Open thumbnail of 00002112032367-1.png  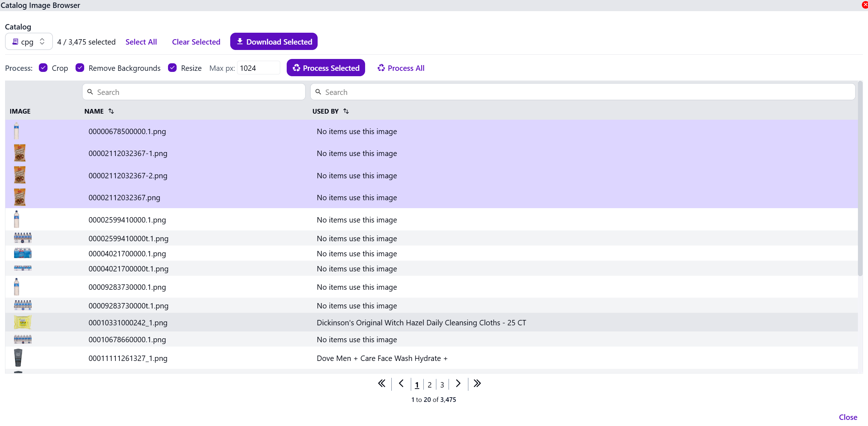pyautogui.click(x=20, y=153)
